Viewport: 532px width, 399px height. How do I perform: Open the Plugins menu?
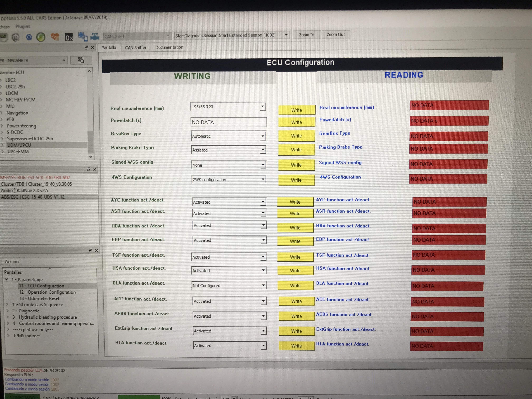tap(23, 27)
